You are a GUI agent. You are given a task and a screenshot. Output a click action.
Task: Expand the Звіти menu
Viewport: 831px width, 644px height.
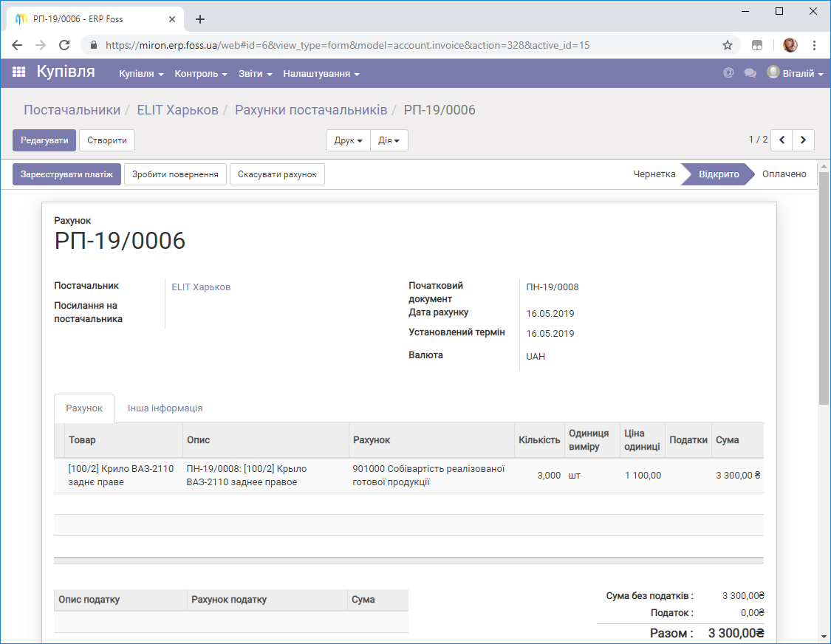(255, 74)
